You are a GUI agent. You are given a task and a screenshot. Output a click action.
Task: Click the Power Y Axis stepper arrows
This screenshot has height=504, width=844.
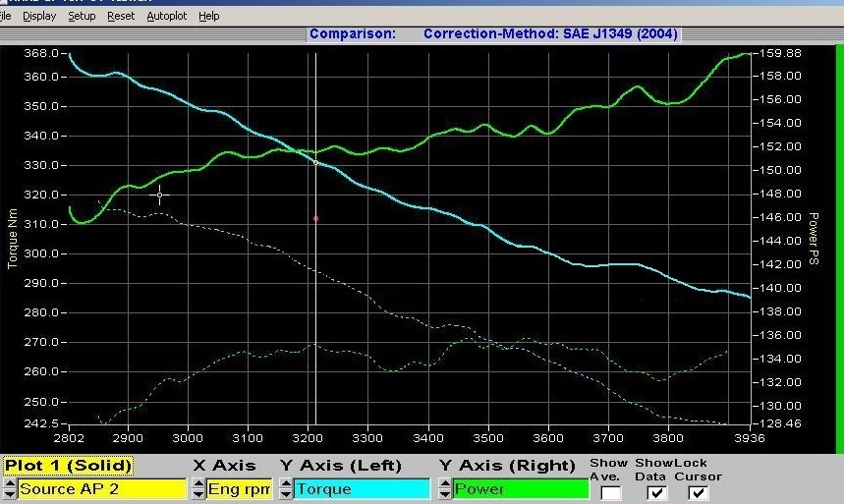pos(445,489)
